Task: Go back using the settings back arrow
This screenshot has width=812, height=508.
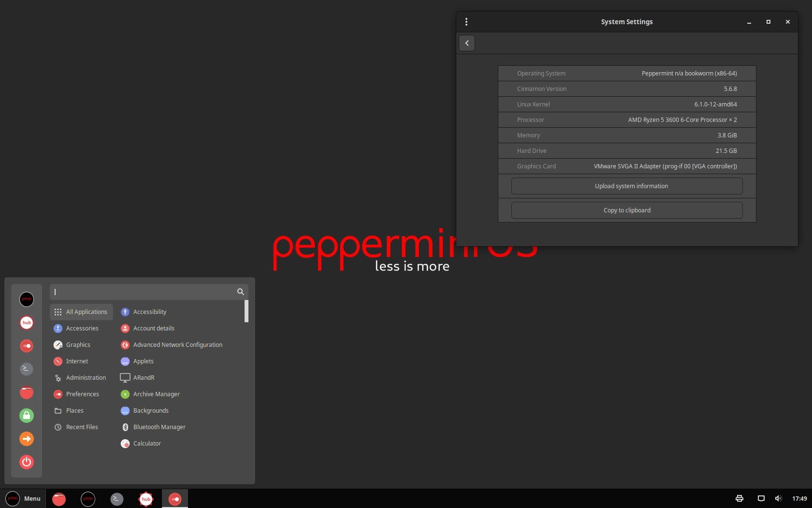Action: (x=466, y=43)
